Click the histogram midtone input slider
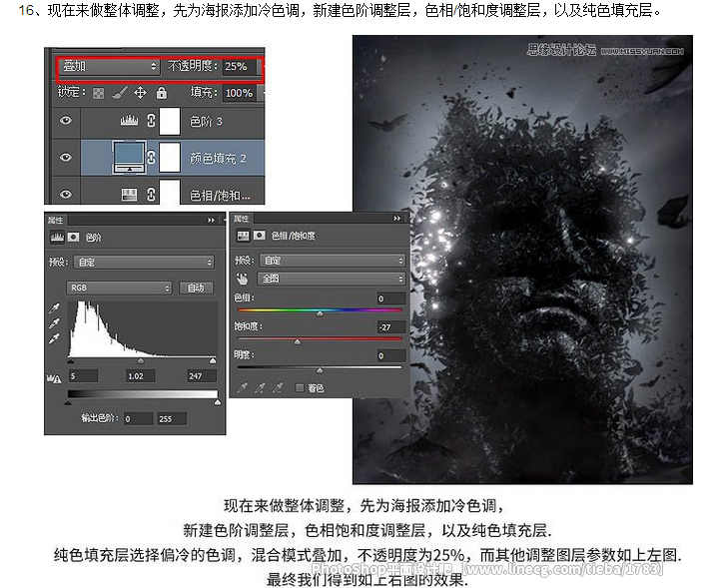Image resolution: width=719 pixels, height=588 pixels. click(141, 361)
